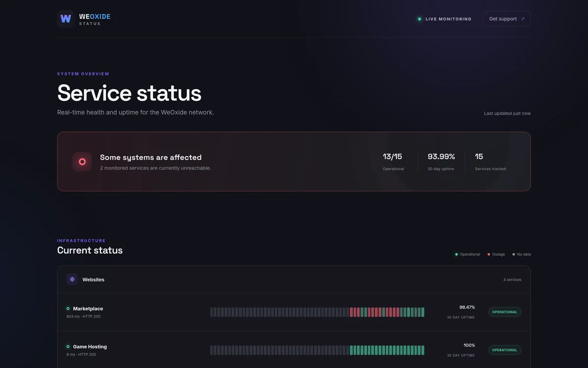Viewport: 588px width, 368px height.
Task: Click the Marketplace uptime history bar
Action: point(318,312)
